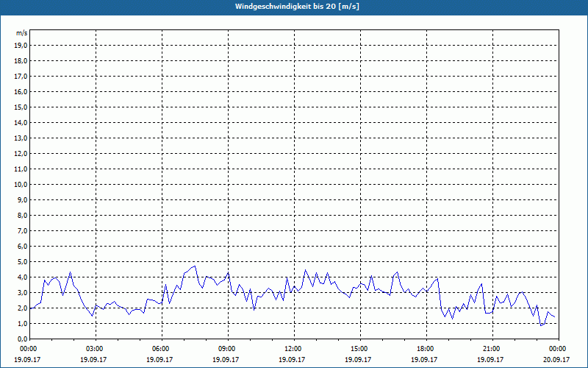Image resolution: width=588 pixels, height=368 pixels.
Task: Select the '19,0' y-axis label
Action: pos(21,46)
